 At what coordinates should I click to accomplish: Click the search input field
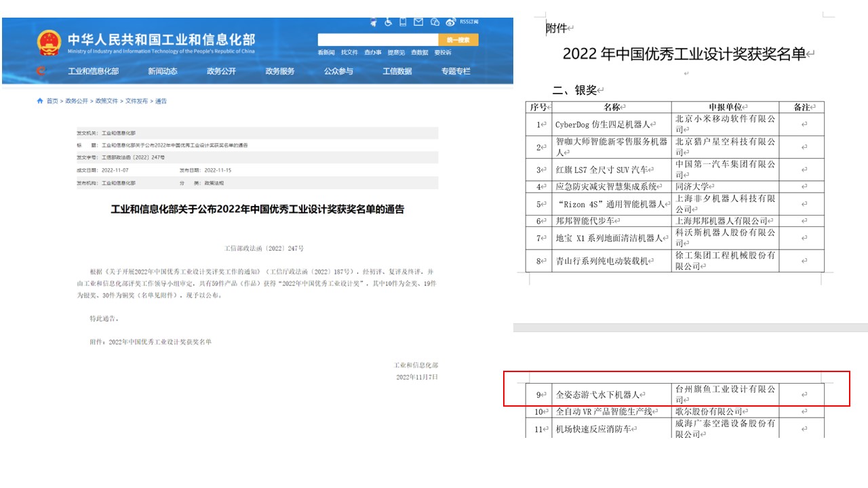[378, 39]
